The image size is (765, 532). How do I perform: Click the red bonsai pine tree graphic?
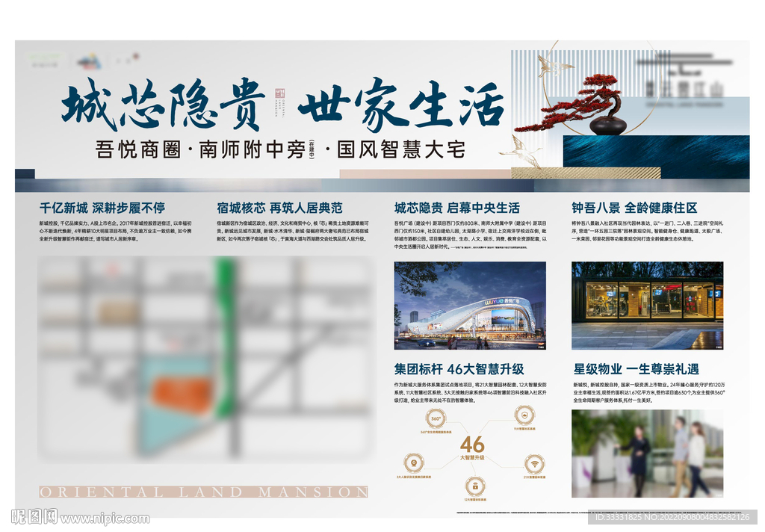(x=572, y=102)
